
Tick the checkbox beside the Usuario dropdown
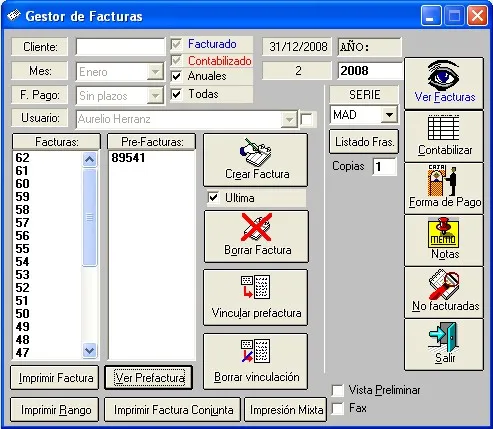306,119
